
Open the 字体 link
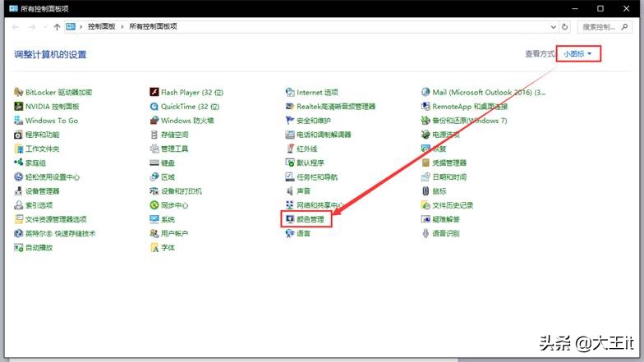pyautogui.click(x=168, y=248)
